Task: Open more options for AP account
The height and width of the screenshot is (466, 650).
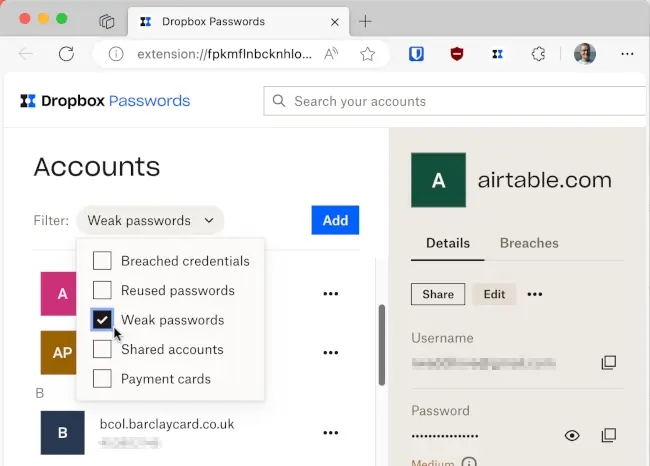Action: [330, 352]
